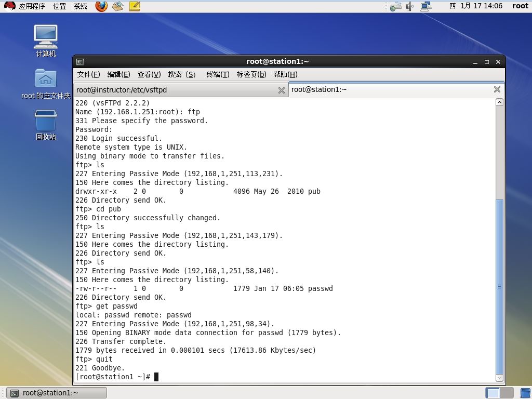Close the root@station1:~ terminal tab
This screenshot has width=532, height=399.
pos(497,89)
